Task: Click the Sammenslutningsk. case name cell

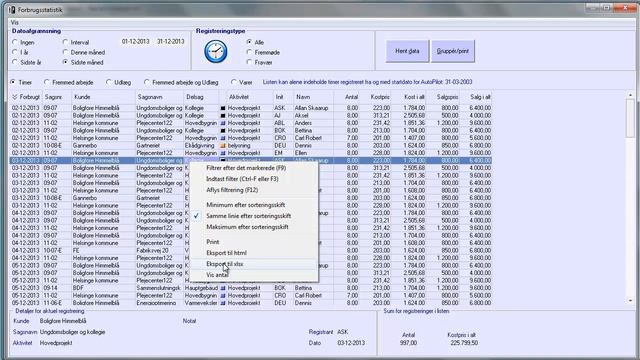Action: click(158, 288)
